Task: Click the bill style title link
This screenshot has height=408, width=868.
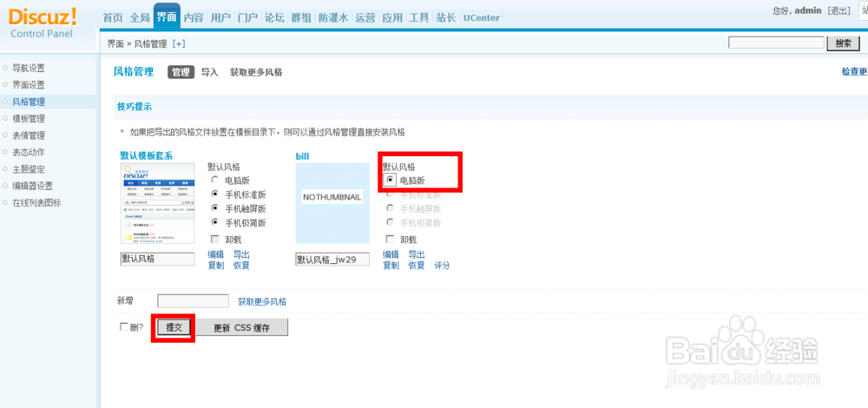Action: (302, 156)
